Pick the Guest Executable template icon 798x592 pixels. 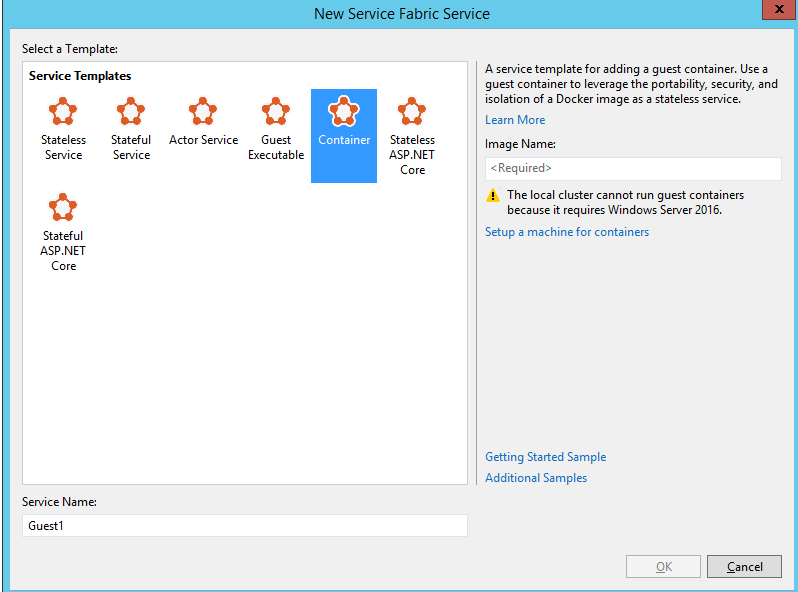click(x=276, y=111)
